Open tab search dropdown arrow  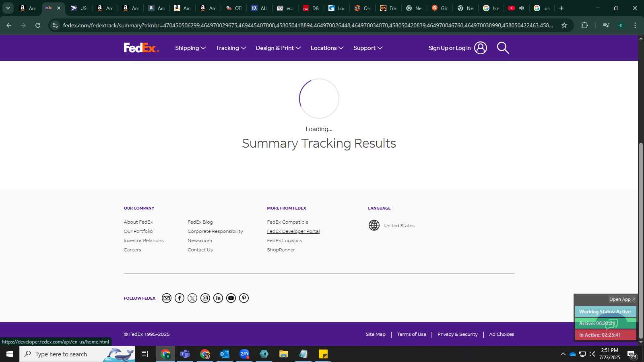[8, 8]
